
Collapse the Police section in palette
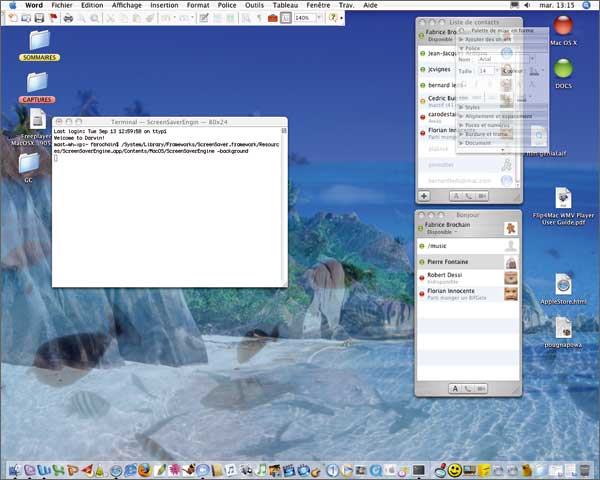coord(461,48)
